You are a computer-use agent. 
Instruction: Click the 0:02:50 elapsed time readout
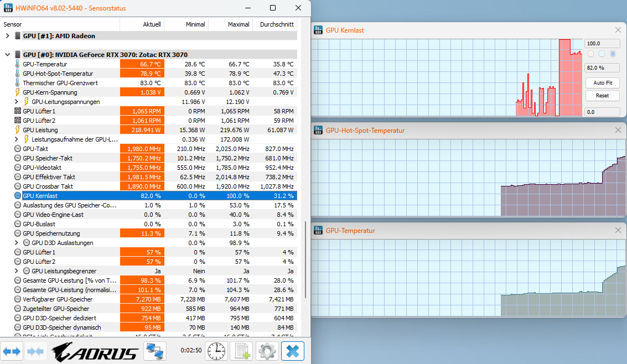coord(191,350)
